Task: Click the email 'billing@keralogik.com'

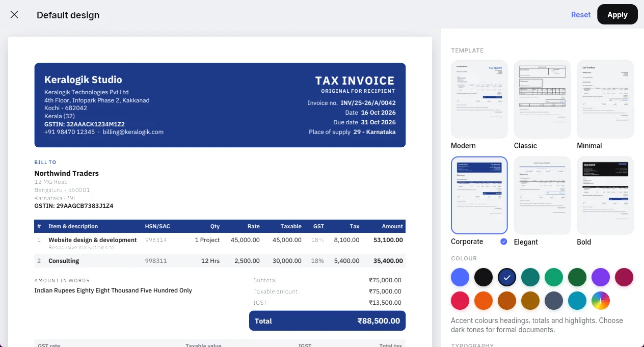Action: click(x=133, y=132)
